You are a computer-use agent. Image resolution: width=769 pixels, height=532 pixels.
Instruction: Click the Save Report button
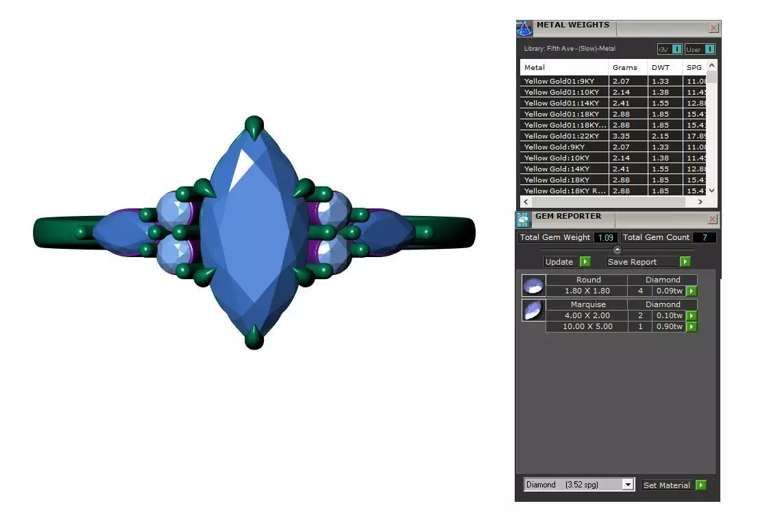tap(643, 262)
